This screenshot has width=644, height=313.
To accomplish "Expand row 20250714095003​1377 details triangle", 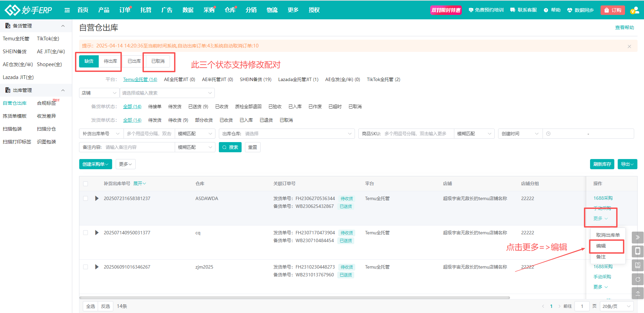I will 97,233.
